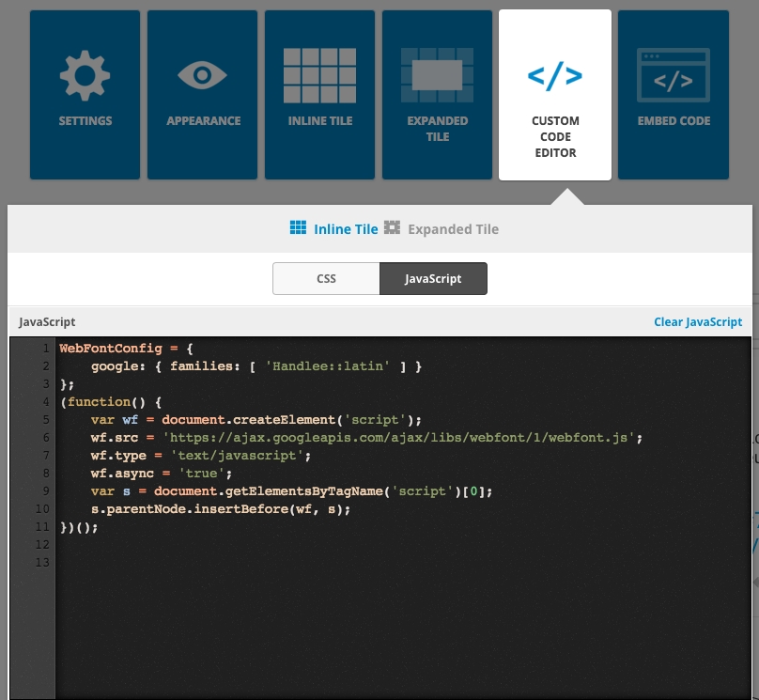Select the Expanded Tile code tab
Screen dimensions: 759x700
[x=453, y=229]
